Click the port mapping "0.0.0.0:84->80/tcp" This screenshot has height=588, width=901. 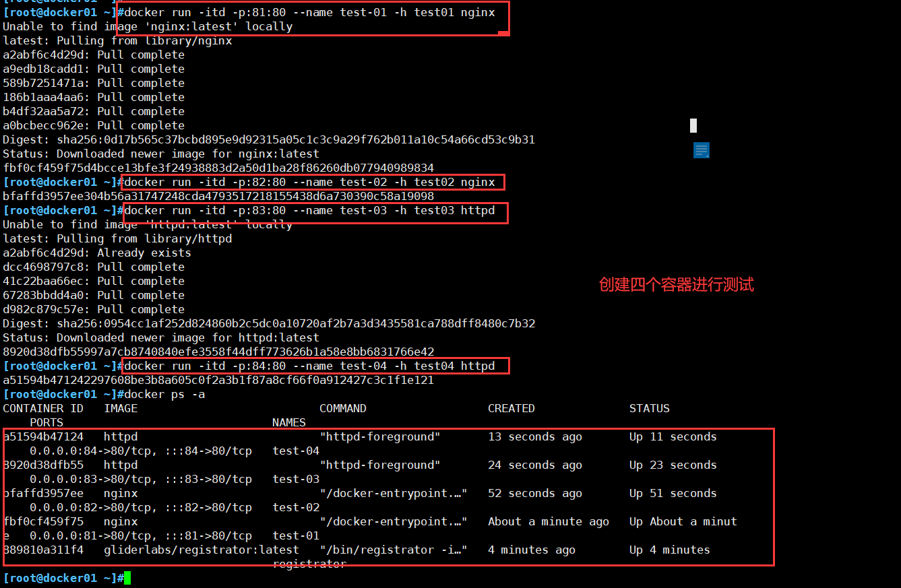point(94,451)
